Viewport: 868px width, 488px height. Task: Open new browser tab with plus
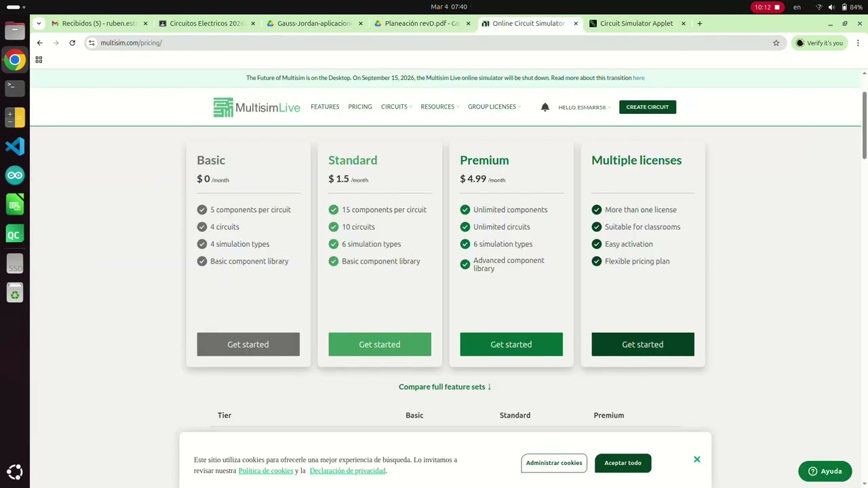point(699,23)
